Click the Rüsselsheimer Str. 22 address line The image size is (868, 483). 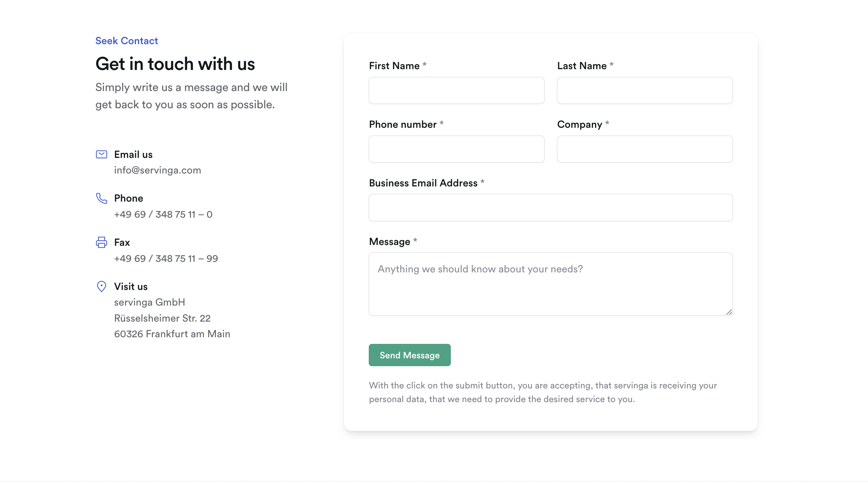(162, 318)
